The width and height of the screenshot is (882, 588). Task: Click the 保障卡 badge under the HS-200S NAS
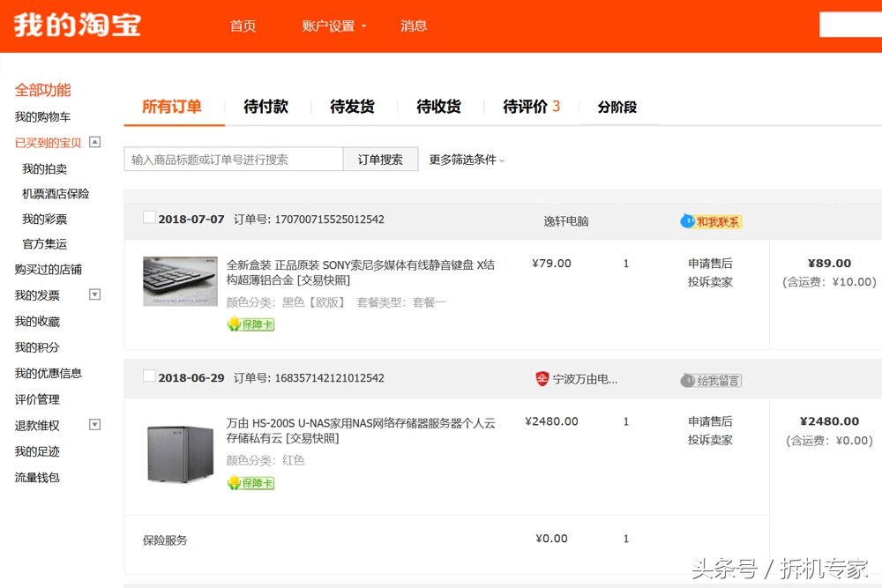[x=250, y=483]
